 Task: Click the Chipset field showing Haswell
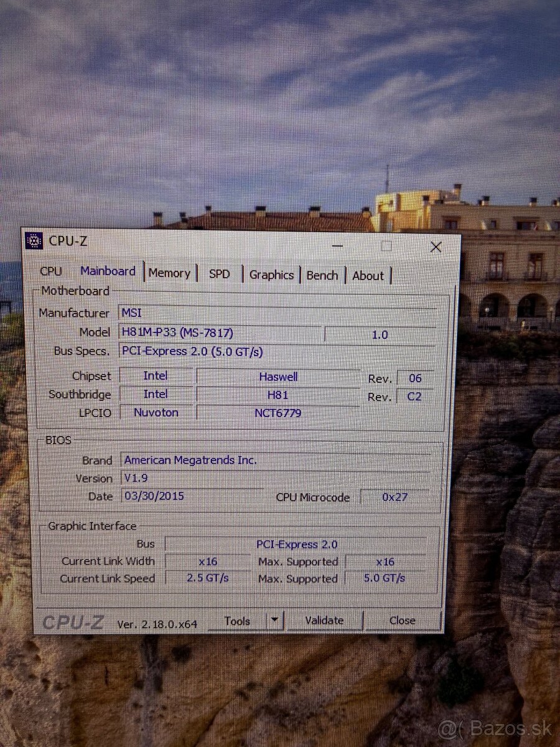(x=279, y=376)
